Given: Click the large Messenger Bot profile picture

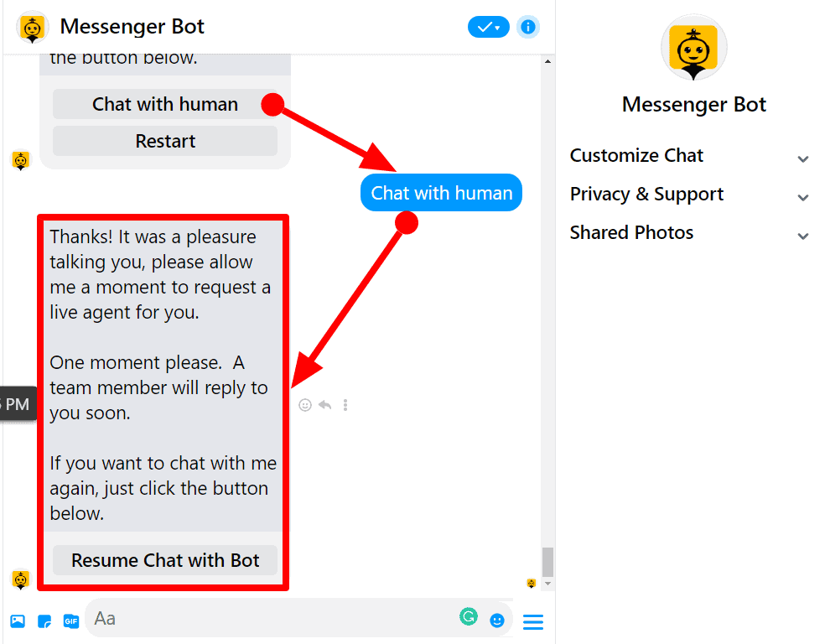Looking at the screenshot, I should pos(693,48).
